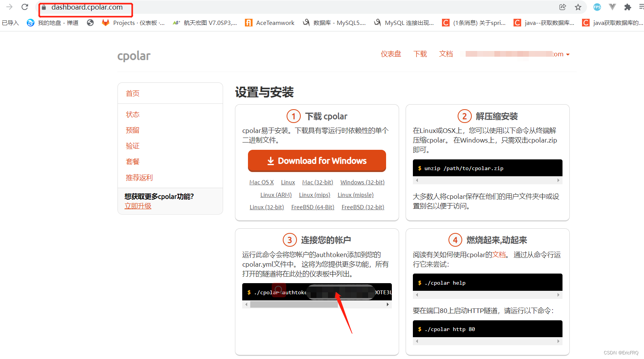Expand the account email dropdown
This screenshot has width=644, height=359.
point(518,54)
